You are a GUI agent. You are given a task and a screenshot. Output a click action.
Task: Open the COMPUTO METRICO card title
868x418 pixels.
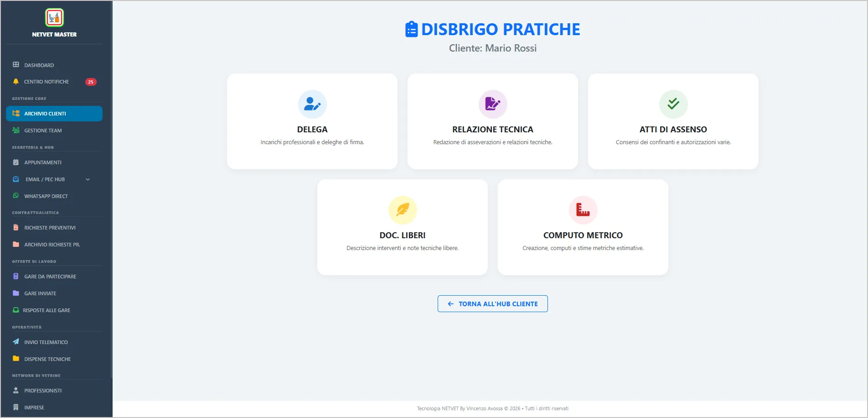[583, 235]
